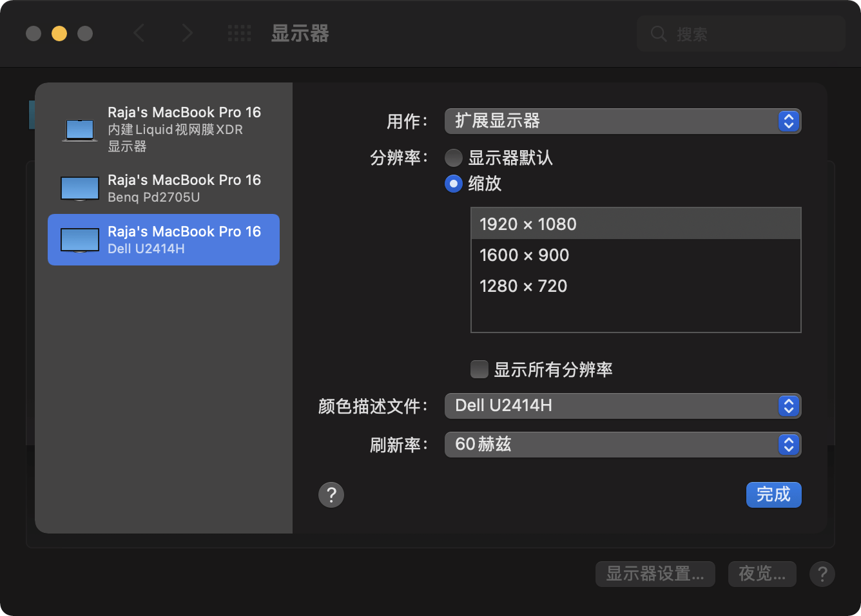861x616 pixels.
Task: Choose the Dell U2414H display entry
Action: coord(164,240)
